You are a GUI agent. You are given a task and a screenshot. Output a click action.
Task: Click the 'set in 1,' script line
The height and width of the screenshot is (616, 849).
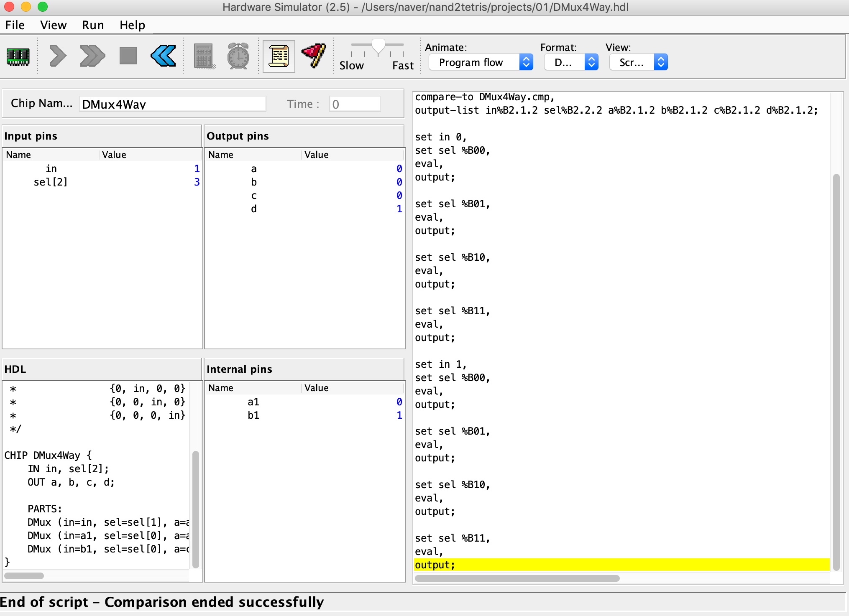pos(440,364)
